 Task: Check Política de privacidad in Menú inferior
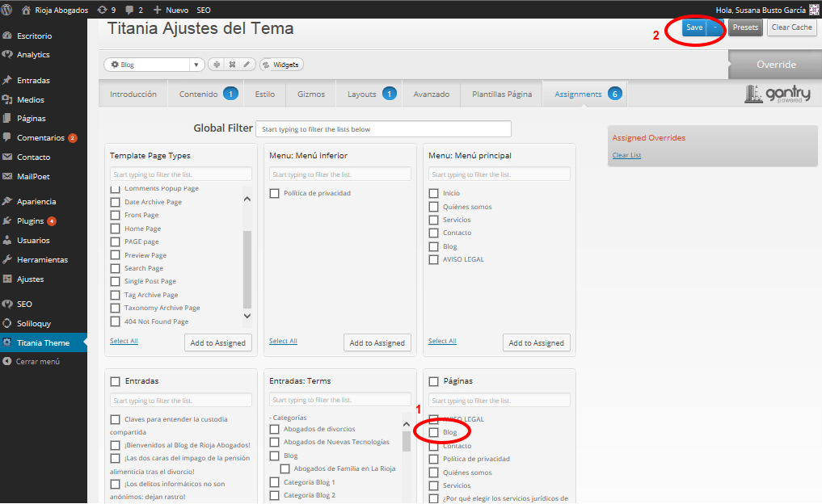(275, 193)
